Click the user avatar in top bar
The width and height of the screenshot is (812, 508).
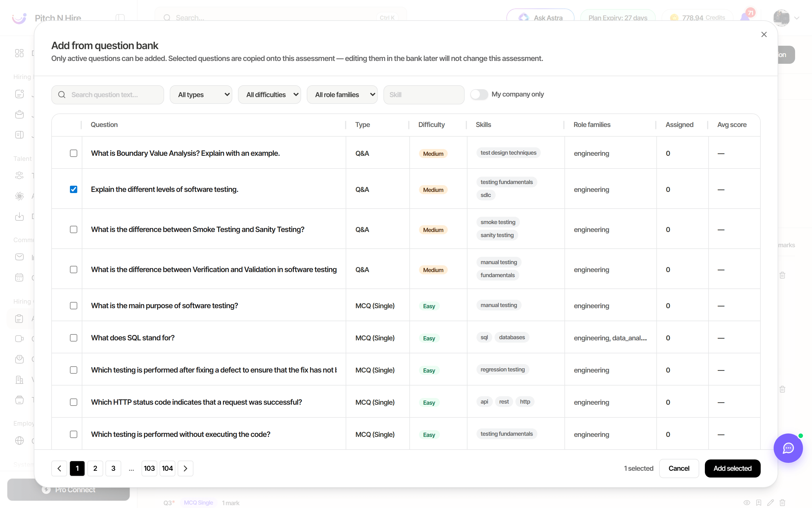781,17
